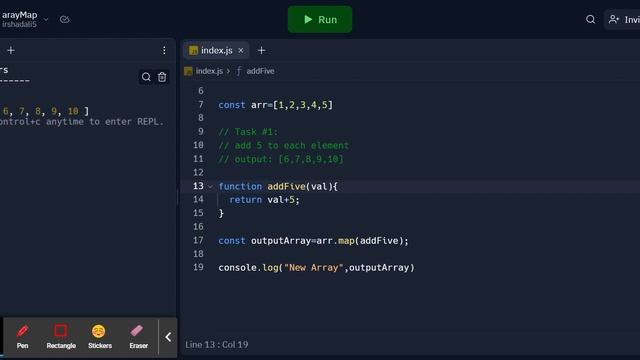
Task: Click the comment "// Task #1:"
Action: pos(248,132)
